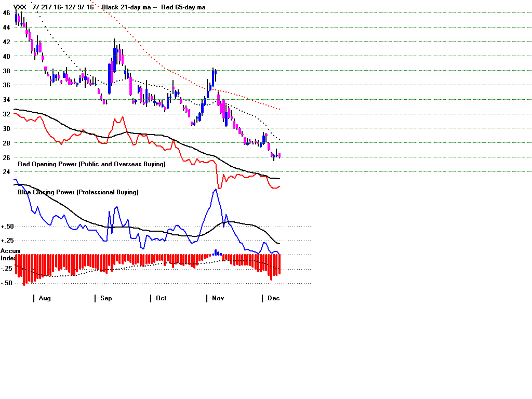Click the 46 price axis label

[x=6, y=12]
